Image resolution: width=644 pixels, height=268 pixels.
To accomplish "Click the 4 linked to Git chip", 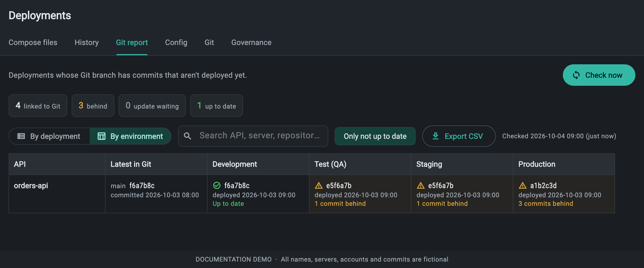I will (x=38, y=106).
